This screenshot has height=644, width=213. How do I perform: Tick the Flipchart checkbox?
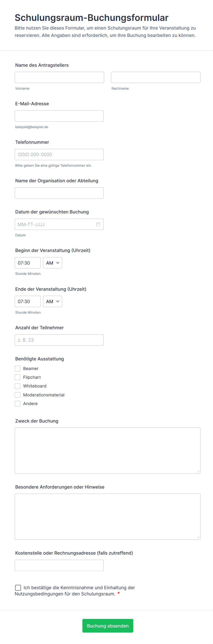(x=17, y=377)
